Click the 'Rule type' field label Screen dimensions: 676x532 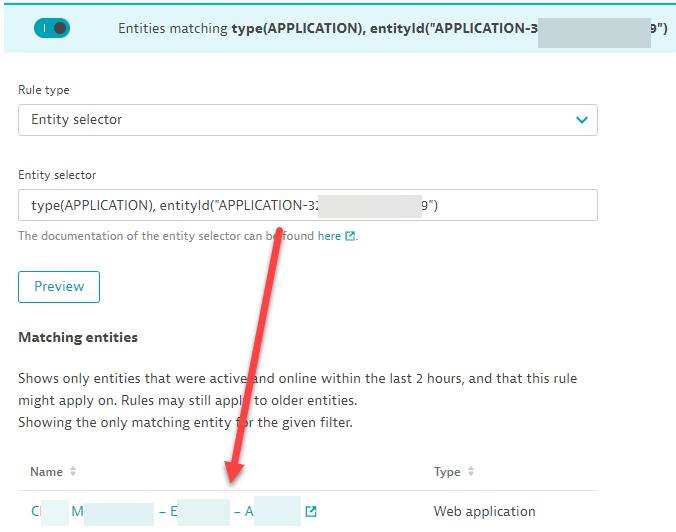tap(44, 90)
